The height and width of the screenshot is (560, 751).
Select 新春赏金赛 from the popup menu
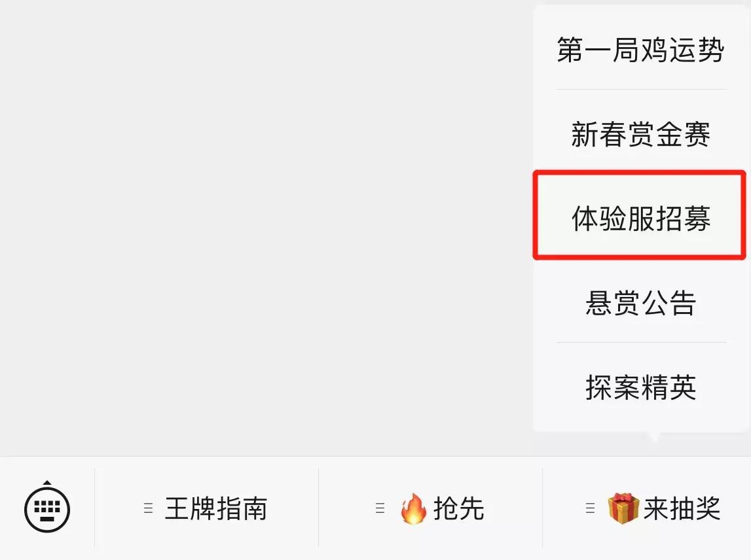[640, 134]
